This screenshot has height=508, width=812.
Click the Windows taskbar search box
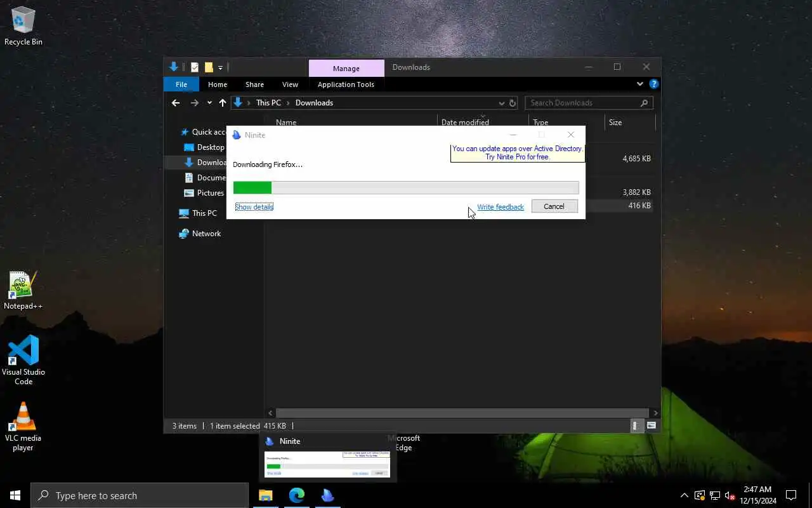pyautogui.click(x=140, y=495)
